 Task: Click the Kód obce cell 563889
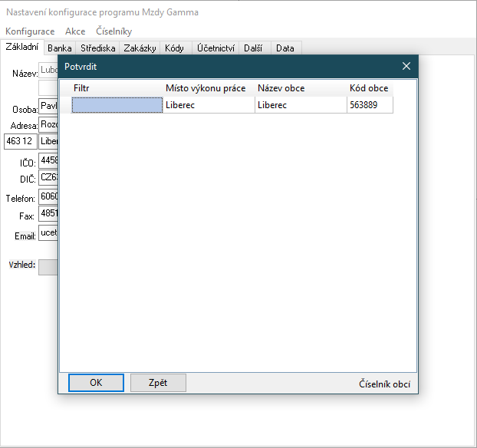369,105
